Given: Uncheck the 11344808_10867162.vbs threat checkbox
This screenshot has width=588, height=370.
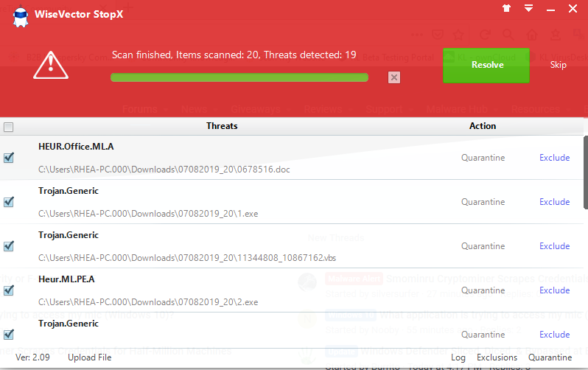Looking at the screenshot, I should (x=8, y=246).
